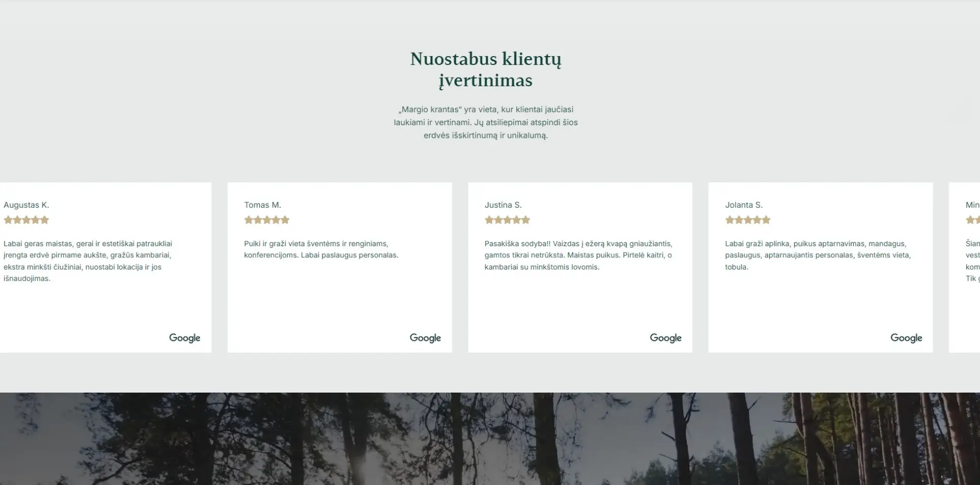Select the Jolanta S. reviewer name
Image resolution: width=980 pixels, height=485 pixels.
coord(743,205)
